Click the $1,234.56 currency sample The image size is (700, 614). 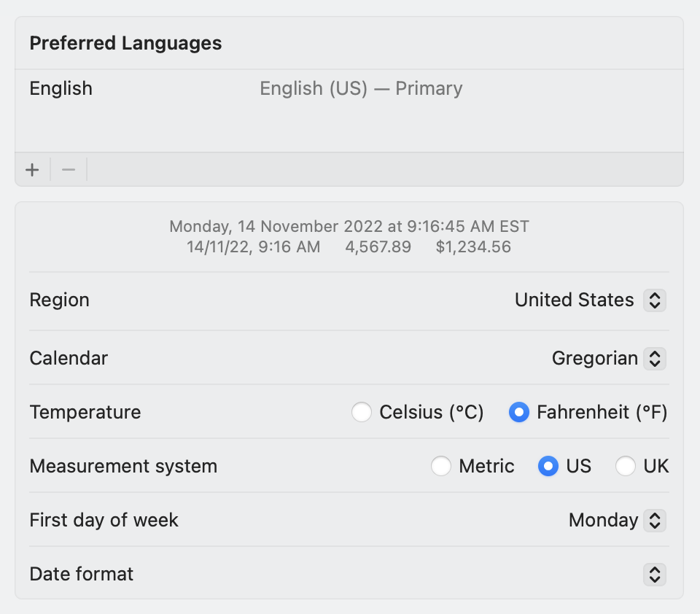click(x=473, y=247)
